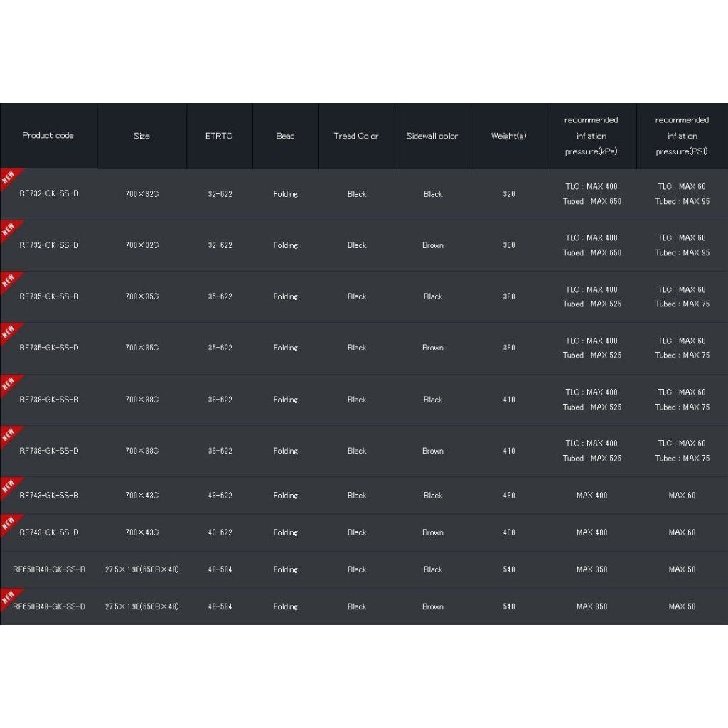Click the ETRTO column header

coord(219,136)
